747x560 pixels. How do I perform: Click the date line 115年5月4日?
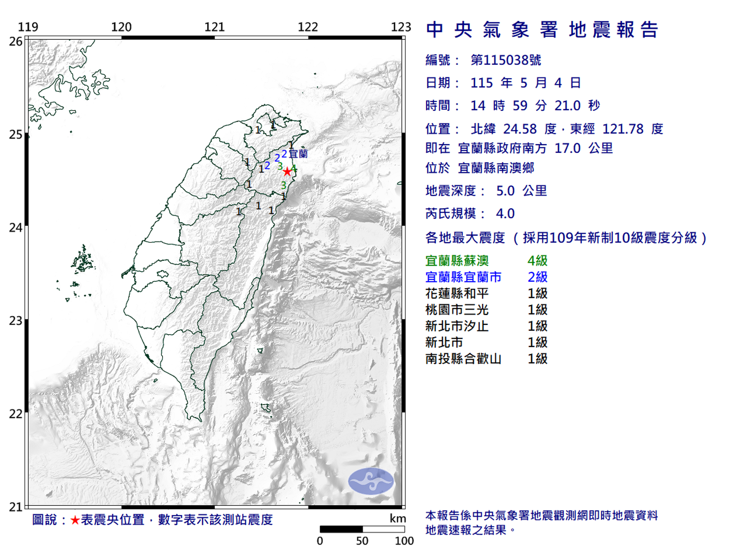pyautogui.click(x=503, y=83)
